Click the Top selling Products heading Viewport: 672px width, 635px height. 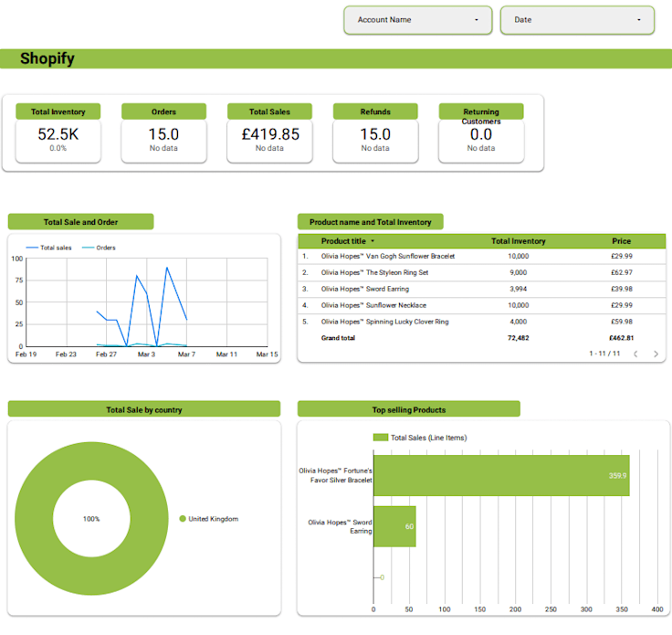point(409,410)
